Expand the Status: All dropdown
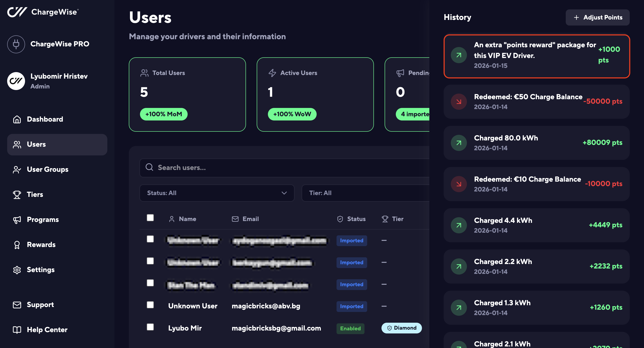The width and height of the screenshot is (644, 348). pyautogui.click(x=216, y=193)
